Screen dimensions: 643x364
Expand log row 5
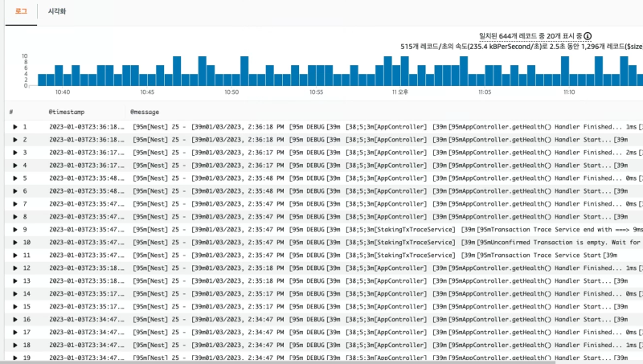(15, 178)
